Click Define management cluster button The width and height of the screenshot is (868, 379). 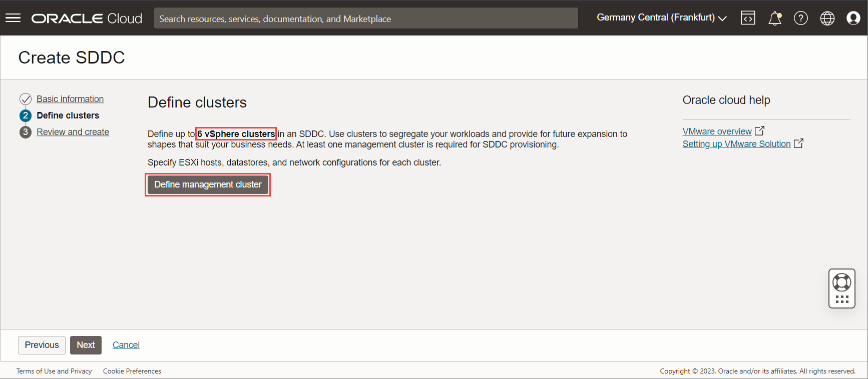tap(208, 184)
